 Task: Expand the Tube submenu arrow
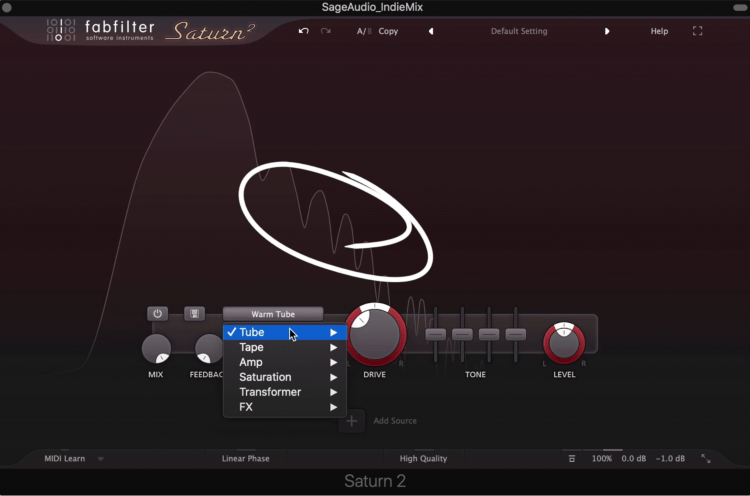point(333,332)
